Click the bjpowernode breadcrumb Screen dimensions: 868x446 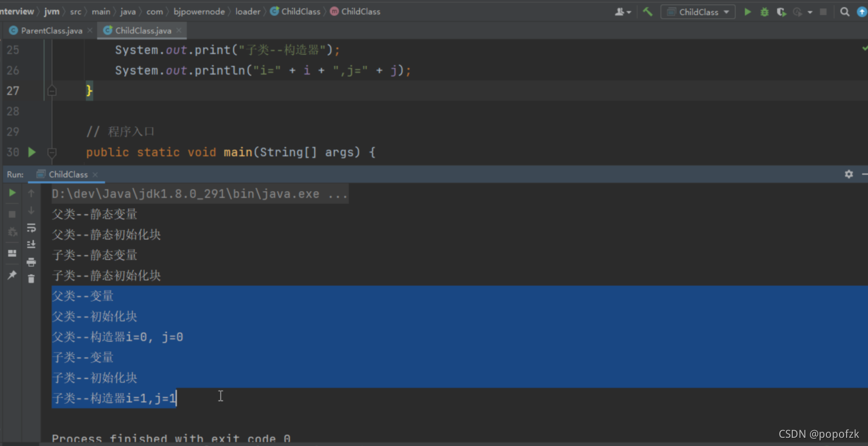[199, 12]
